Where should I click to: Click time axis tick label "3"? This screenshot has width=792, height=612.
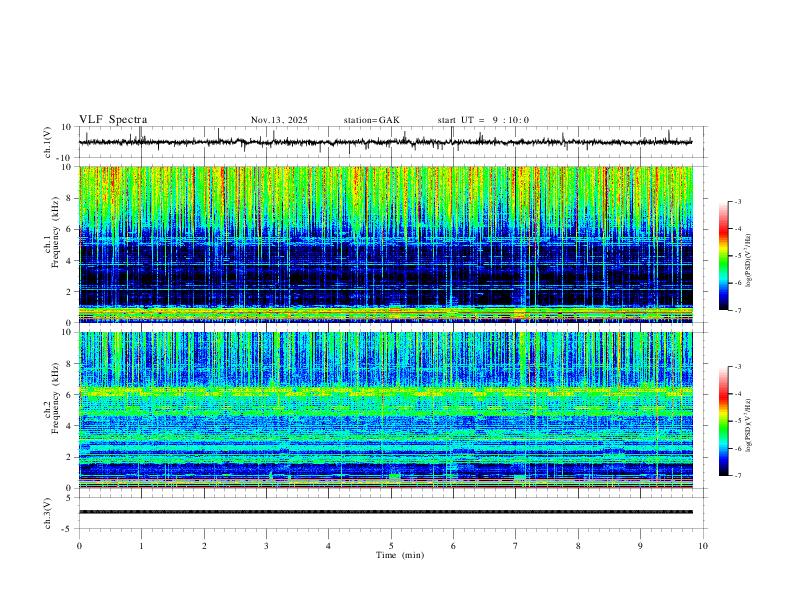tap(266, 546)
